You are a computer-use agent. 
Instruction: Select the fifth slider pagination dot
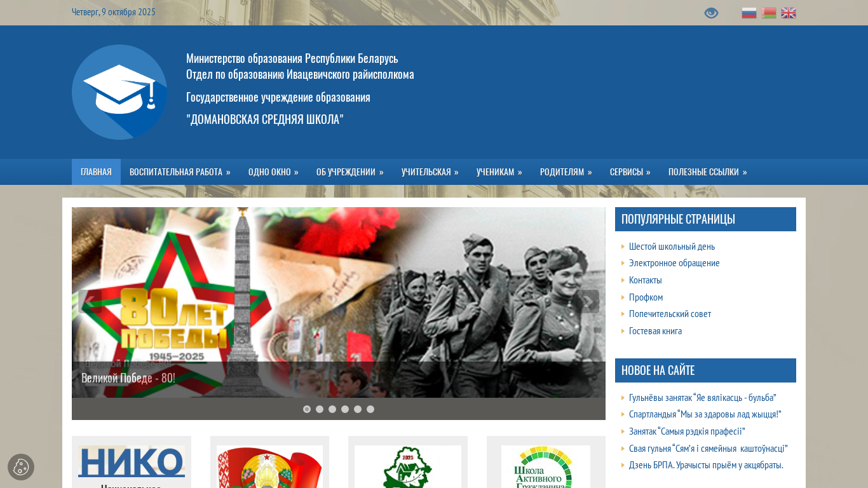coord(358,409)
